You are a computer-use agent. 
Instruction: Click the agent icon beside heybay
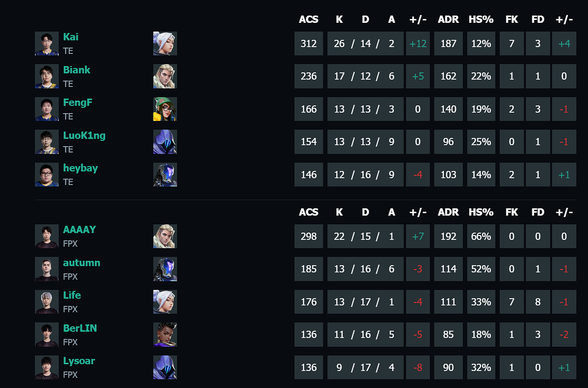pos(165,175)
